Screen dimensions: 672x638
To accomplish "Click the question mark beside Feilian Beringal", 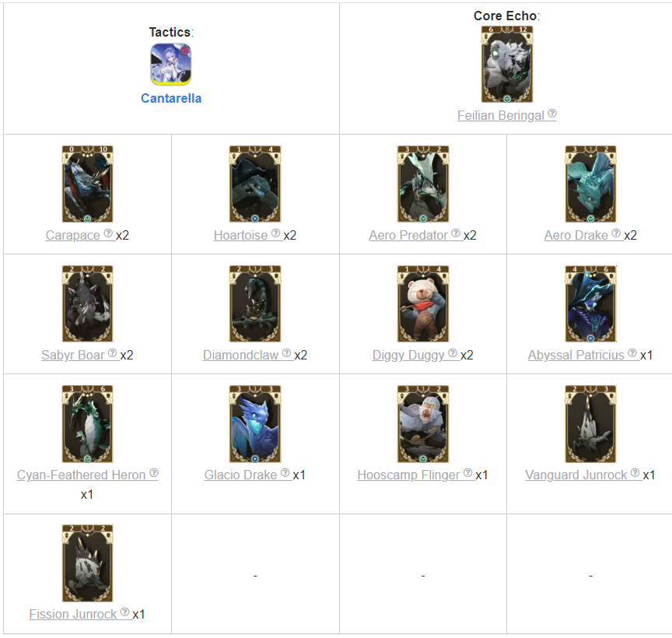I will click(x=552, y=113).
